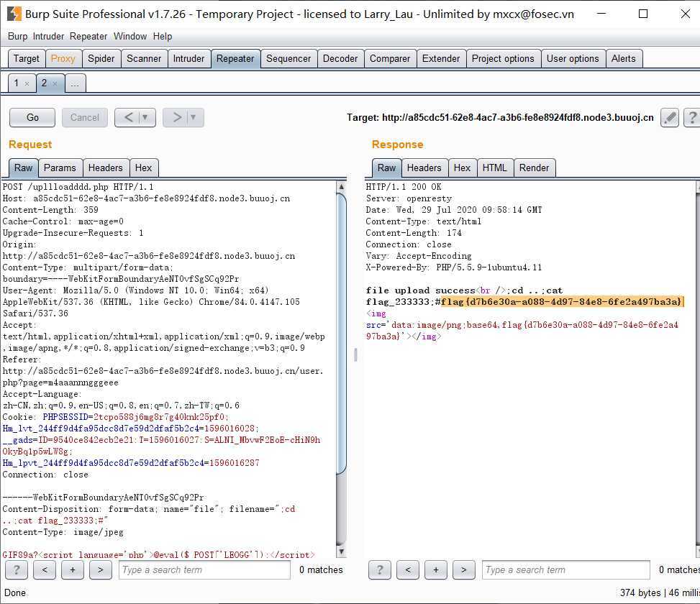Screen dimensions: 700x604
Task: Select the Repeater tool tab
Action: (235, 58)
